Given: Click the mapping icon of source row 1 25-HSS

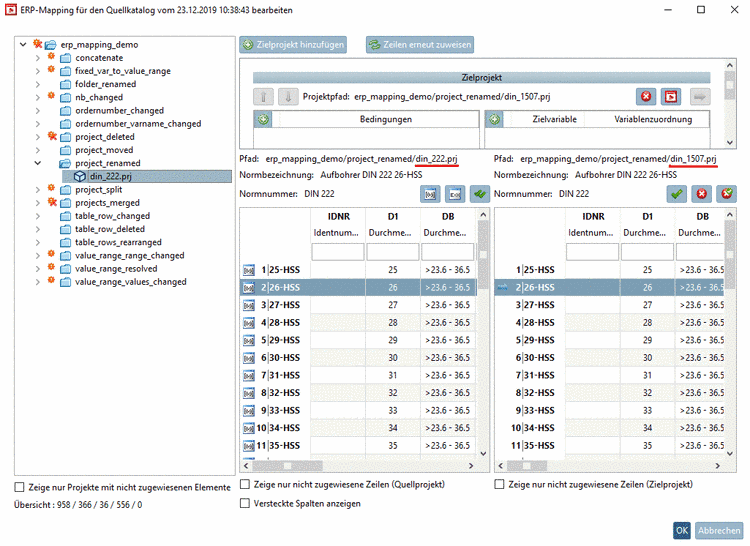Looking at the screenshot, I should coord(249,270).
